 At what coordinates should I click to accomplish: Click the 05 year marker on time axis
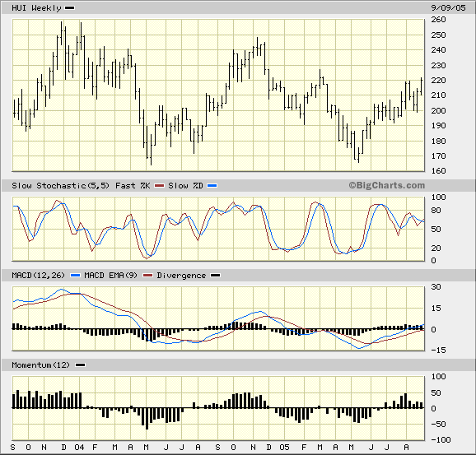tap(284, 448)
